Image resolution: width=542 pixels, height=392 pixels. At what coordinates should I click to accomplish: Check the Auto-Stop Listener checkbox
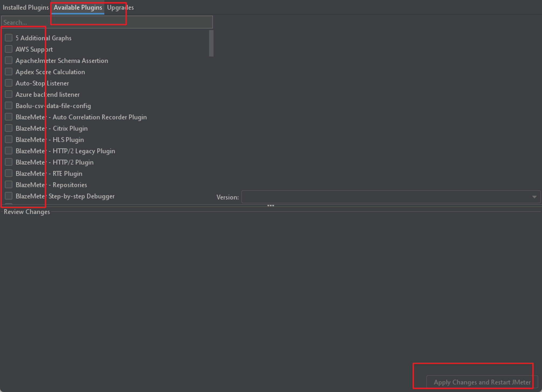(9, 83)
